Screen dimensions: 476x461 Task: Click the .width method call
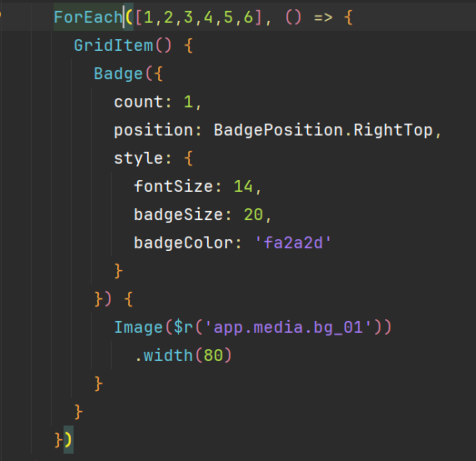pos(164,356)
